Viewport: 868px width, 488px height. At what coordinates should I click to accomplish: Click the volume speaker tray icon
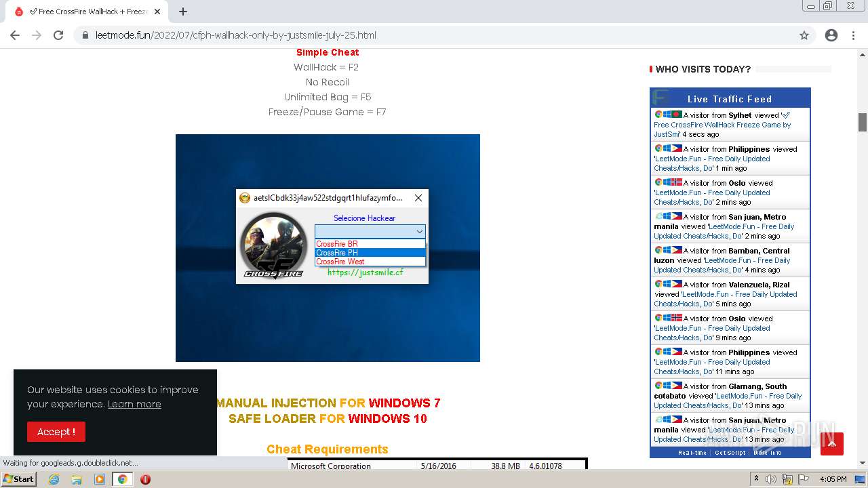[x=772, y=479]
